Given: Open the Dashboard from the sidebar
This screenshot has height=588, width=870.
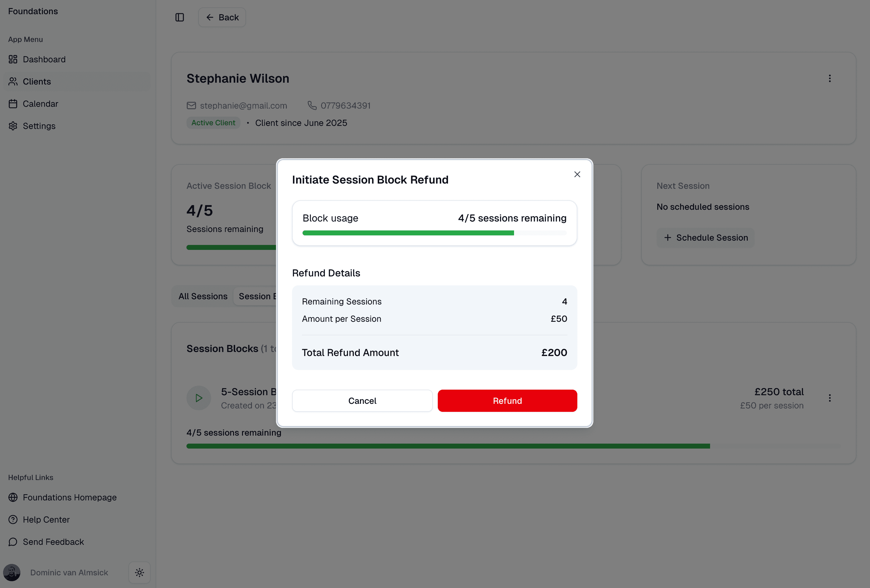Looking at the screenshot, I should [44, 59].
